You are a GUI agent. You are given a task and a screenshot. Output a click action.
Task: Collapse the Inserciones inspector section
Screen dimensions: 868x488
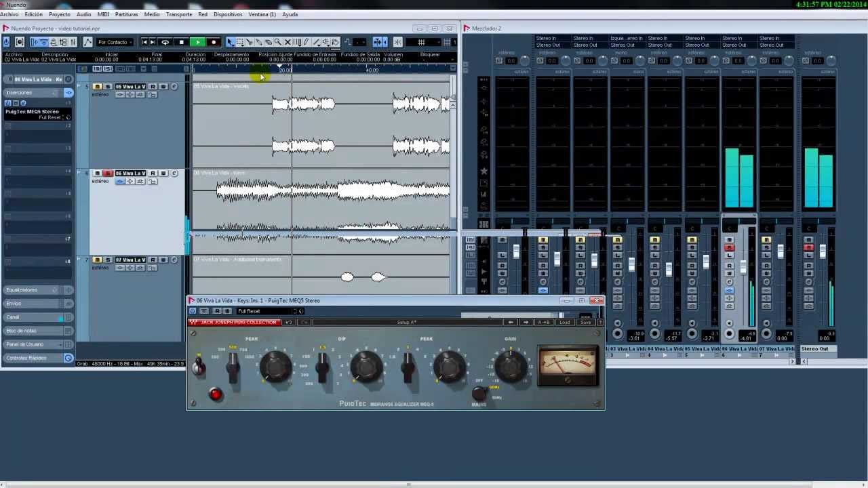click(x=37, y=92)
